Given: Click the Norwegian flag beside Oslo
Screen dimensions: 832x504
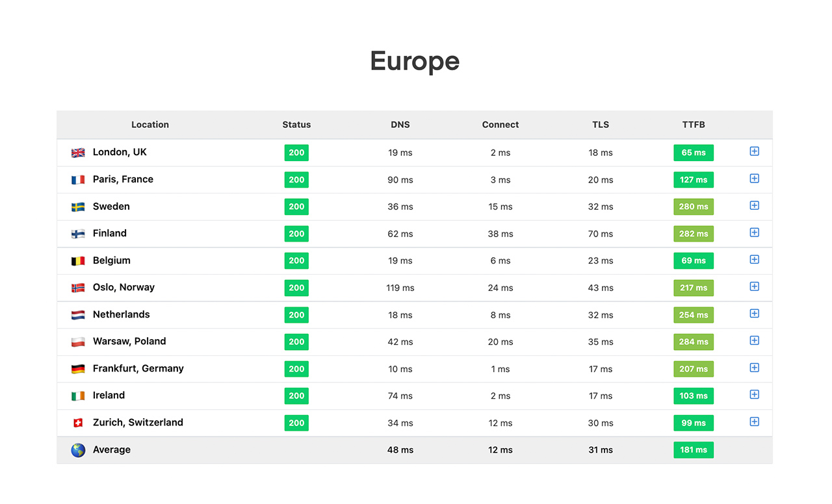Looking at the screenshot, I should (x=78, y=288).
